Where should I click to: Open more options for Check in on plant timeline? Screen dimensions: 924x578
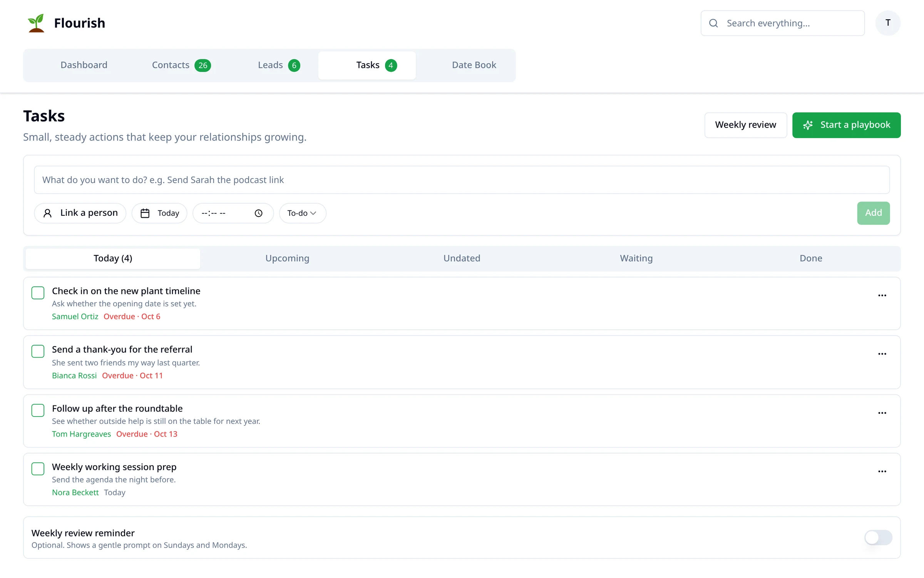(882, 296)
